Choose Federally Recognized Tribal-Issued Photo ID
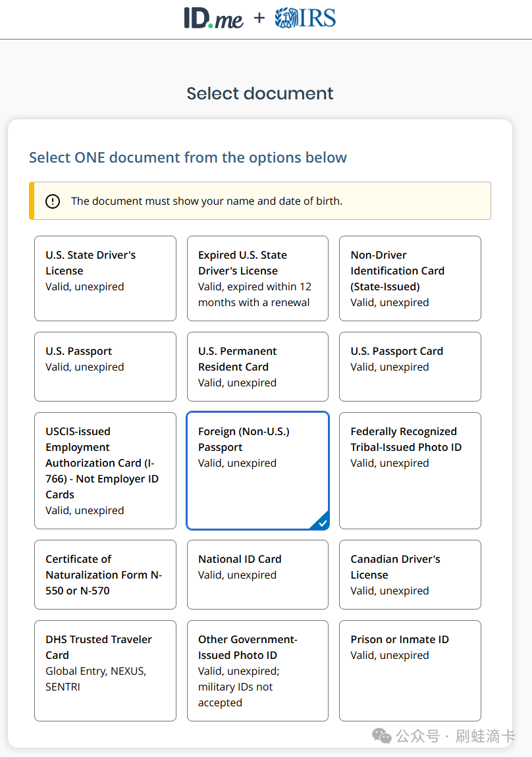This screenshot has width=532, height=757. (410, 471)
